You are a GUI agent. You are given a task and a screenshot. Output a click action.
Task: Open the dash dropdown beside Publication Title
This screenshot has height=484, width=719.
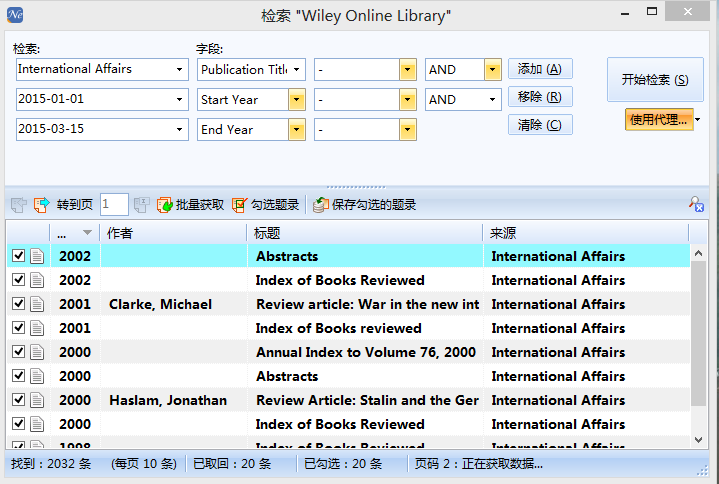(407, 70)
